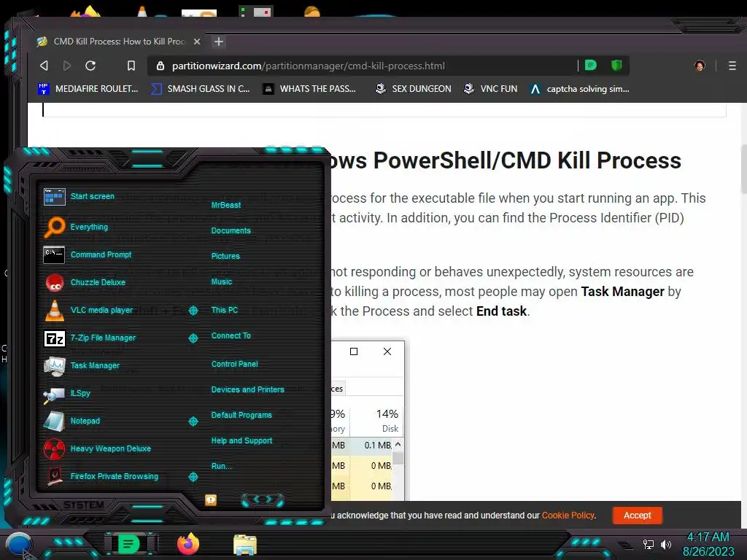This screenshot has width=747, height=560.
Task: Open a new browser tab
Action: (x=219, y=42)
